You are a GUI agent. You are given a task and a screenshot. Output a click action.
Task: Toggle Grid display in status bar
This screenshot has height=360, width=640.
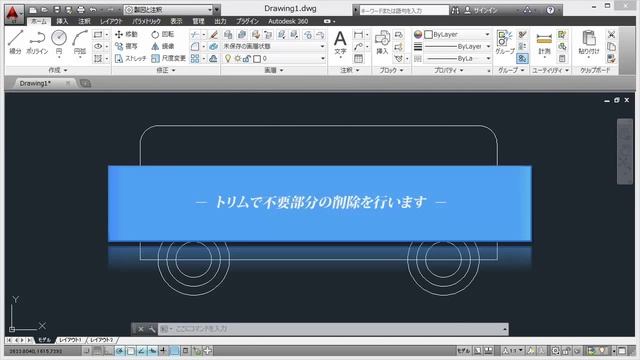tap(97, 351)
